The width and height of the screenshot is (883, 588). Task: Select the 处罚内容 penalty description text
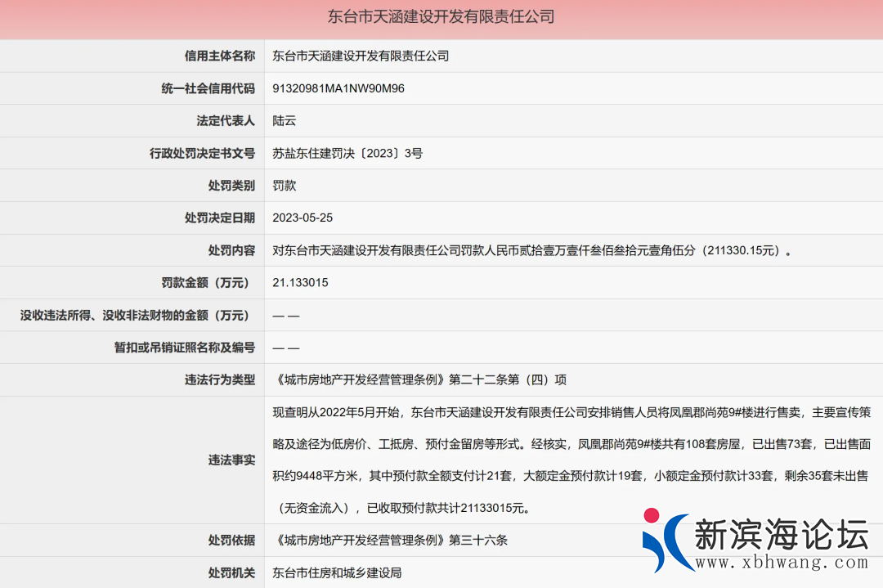[x=531, y=250]
